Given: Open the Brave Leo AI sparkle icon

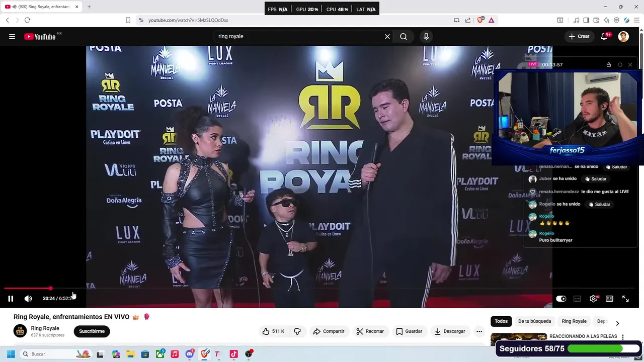Looking at the screenshot, I should 606,20.
